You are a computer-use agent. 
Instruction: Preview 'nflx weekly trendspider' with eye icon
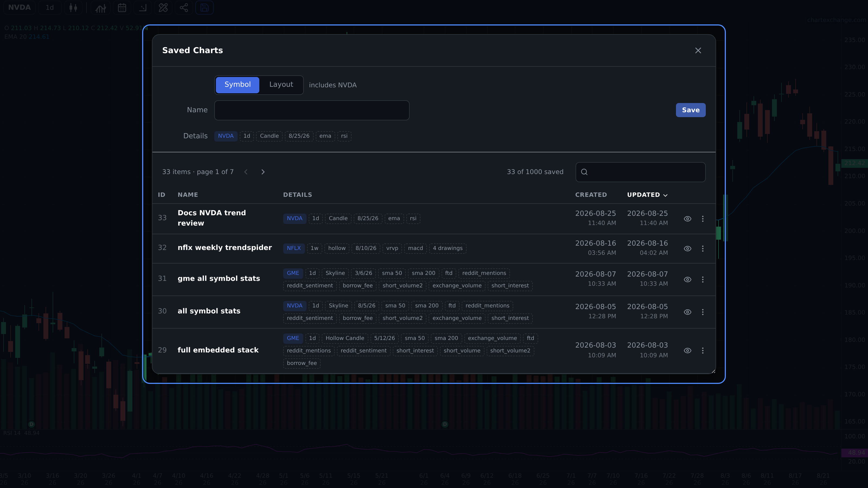point(687,249)
